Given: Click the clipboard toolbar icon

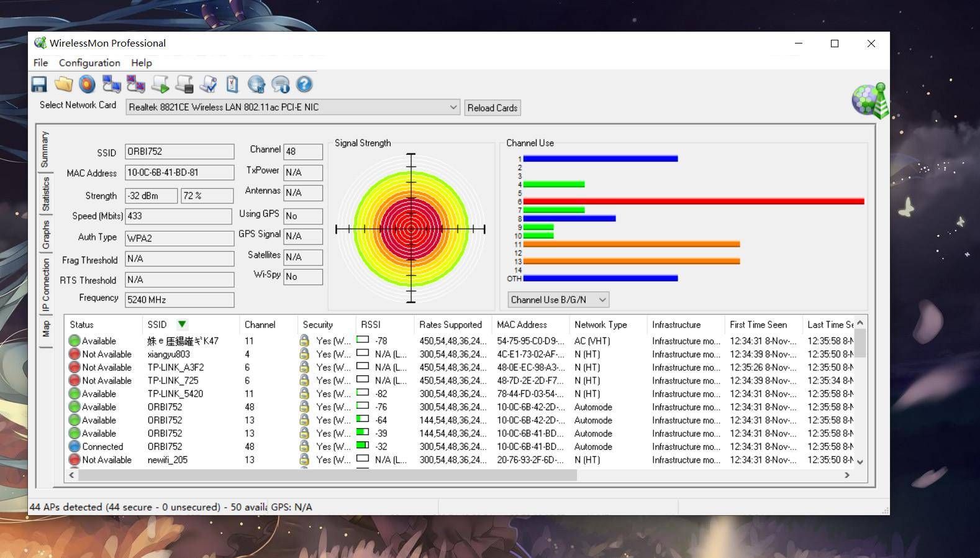Looking at the screenshot, I should tap(232, 85).
